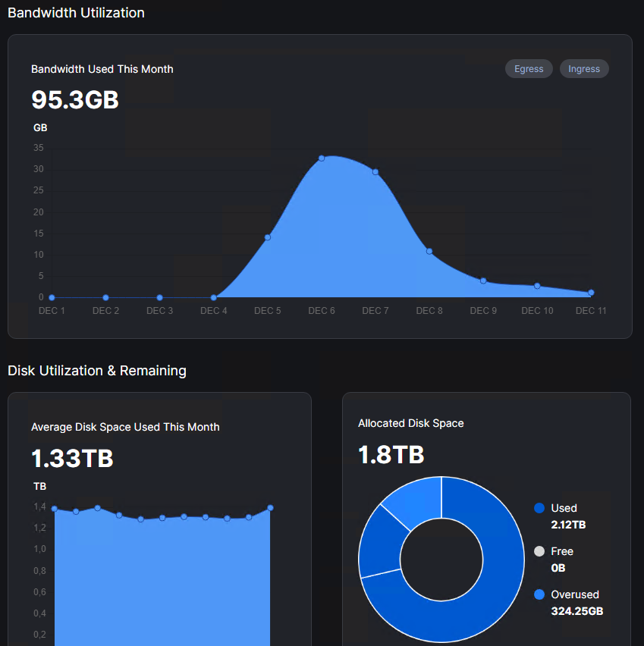This screenshot has height=646, width=644.
Task: Click the Used legend color dot
Action: (x=539, y=508)
